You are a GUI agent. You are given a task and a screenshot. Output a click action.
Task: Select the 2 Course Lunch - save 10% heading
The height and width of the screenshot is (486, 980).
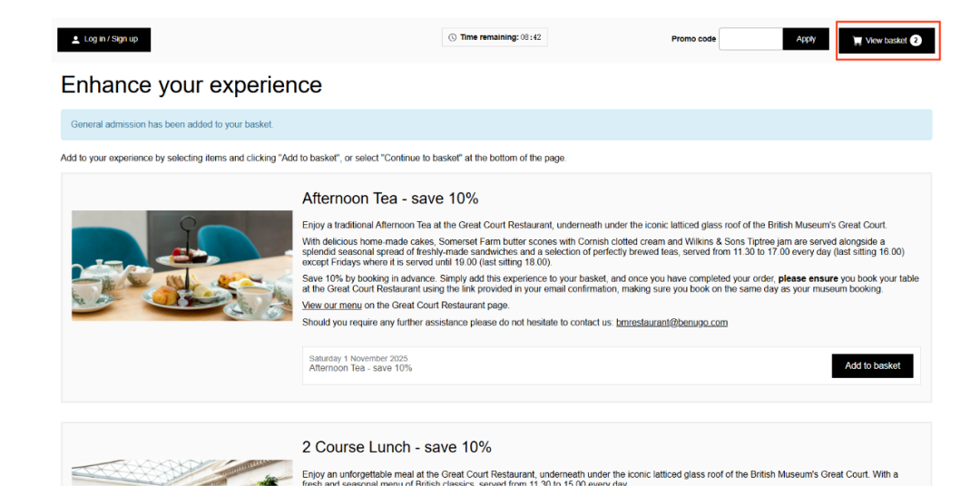397,447
